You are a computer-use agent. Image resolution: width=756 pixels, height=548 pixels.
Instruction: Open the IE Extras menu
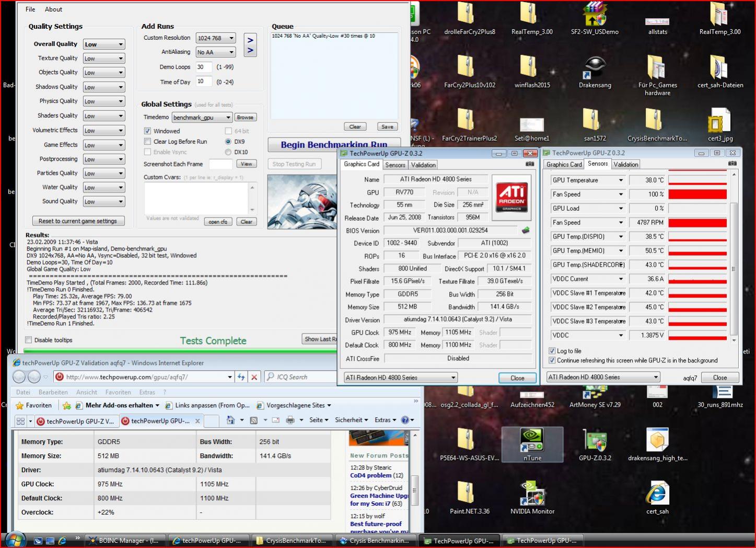147,392
